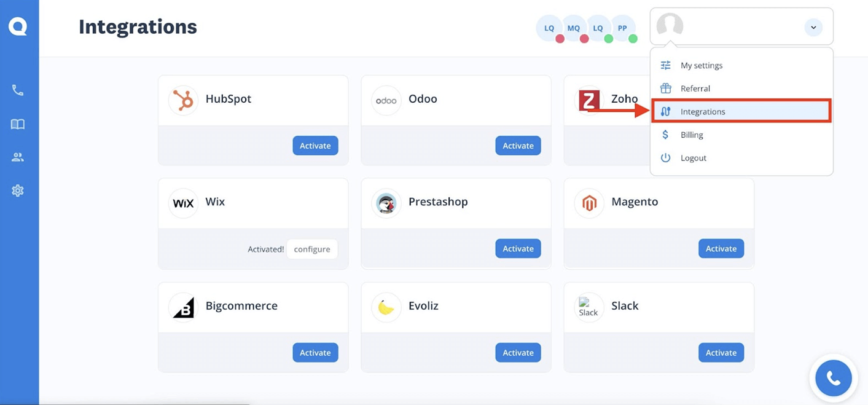This screenshot has width=868, height=405.
Task: Open the phone calls sidebar icon
Action: coord(18,90)
